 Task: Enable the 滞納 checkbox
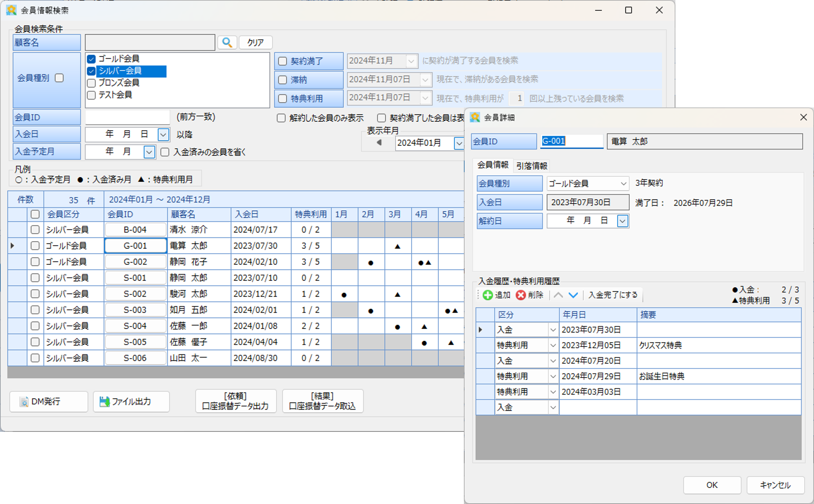click(x=282, y=80)
